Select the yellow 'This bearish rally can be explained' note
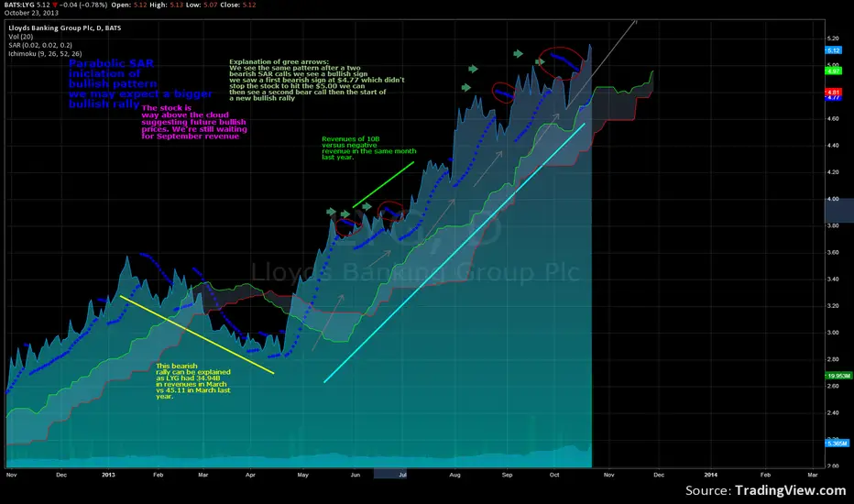This screenshot has width=854, height=504. click(x=192, y=381)
